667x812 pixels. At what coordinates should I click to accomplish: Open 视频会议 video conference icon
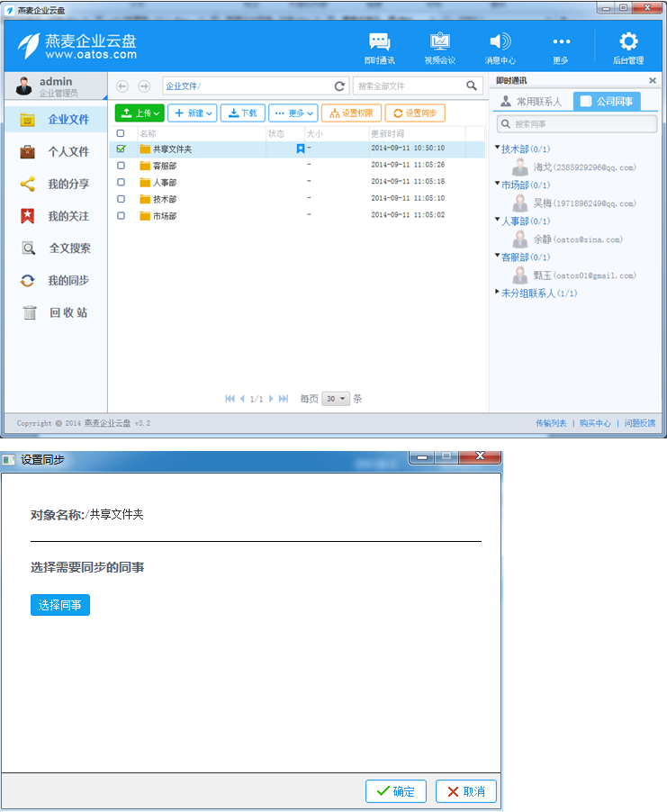[x=439, y=42]
